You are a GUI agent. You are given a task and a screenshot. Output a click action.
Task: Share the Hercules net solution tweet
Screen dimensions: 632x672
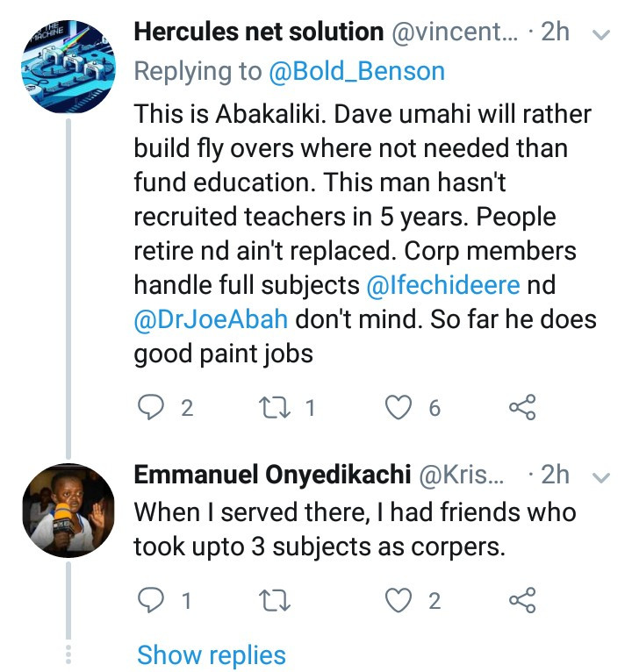[522, 407]
